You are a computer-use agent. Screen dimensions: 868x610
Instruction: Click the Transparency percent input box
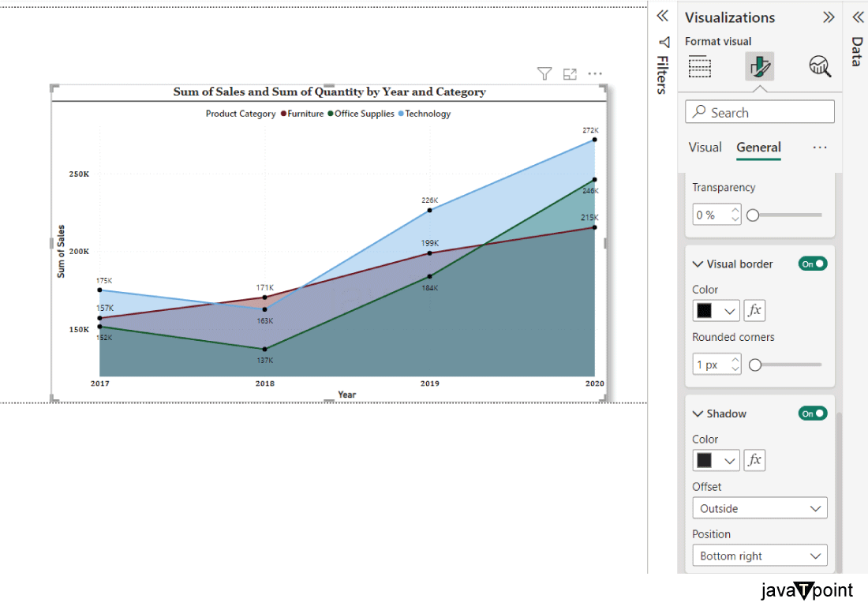coord(716,214)
